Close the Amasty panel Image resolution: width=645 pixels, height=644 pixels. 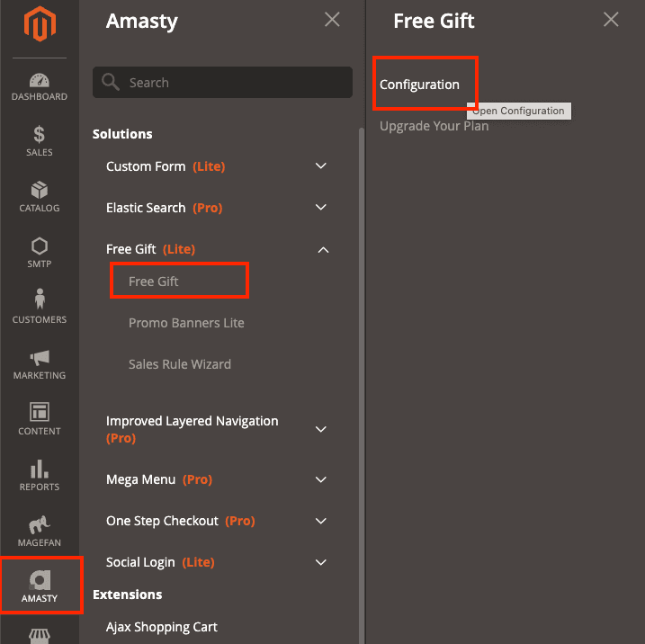[332, 19]
